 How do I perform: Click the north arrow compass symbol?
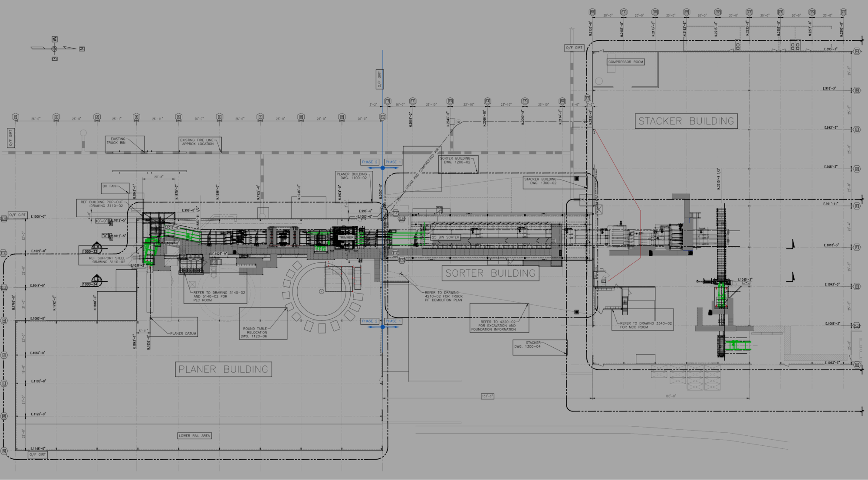(55, 49)
